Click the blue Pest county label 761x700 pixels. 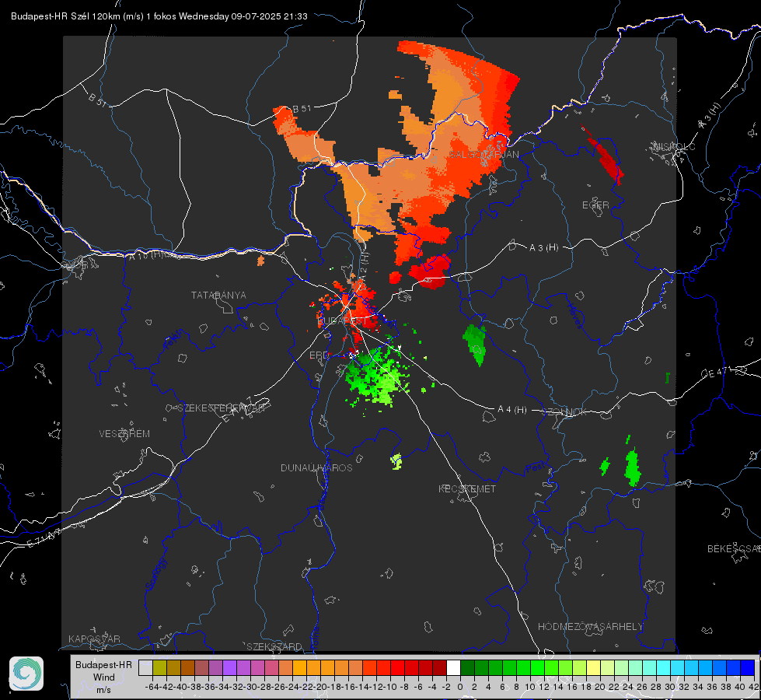(536, 468)
